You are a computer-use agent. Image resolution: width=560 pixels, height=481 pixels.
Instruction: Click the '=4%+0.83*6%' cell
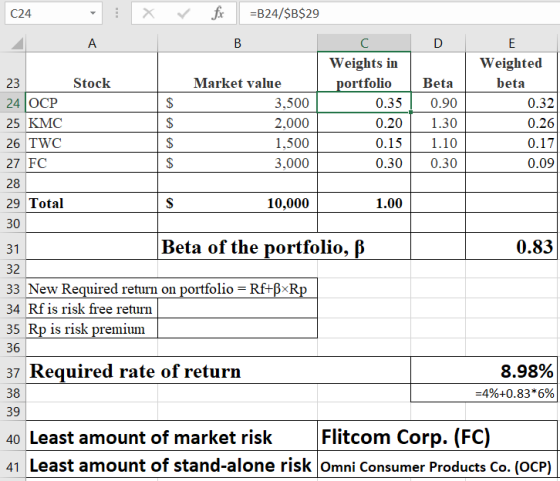484,393
